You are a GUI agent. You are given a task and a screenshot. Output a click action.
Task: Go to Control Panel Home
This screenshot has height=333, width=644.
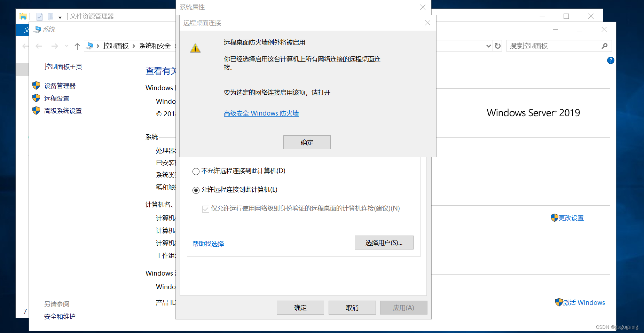(x=63, y=67)
